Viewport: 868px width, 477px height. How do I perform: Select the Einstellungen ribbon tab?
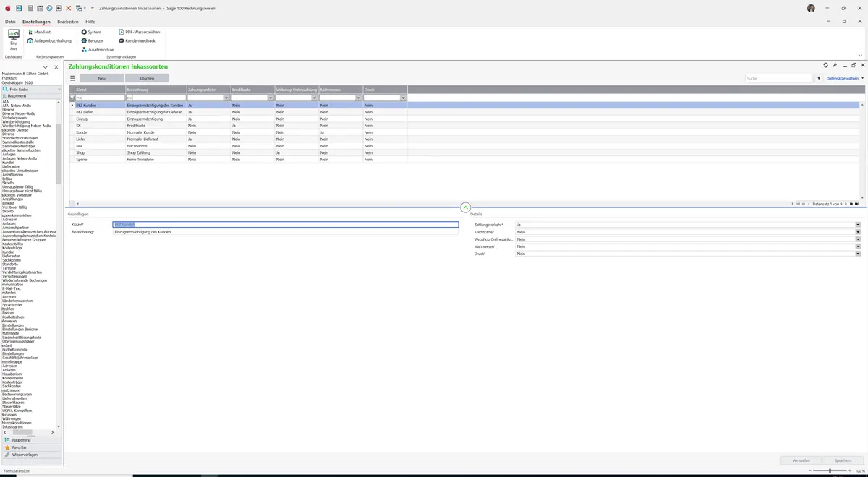click(36, 22)
